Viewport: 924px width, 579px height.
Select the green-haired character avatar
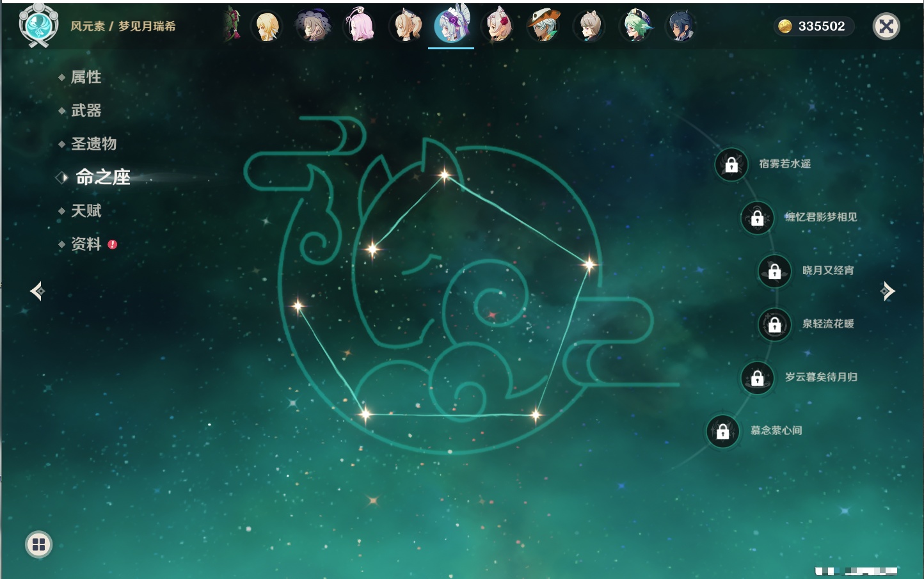pos(636,26)
